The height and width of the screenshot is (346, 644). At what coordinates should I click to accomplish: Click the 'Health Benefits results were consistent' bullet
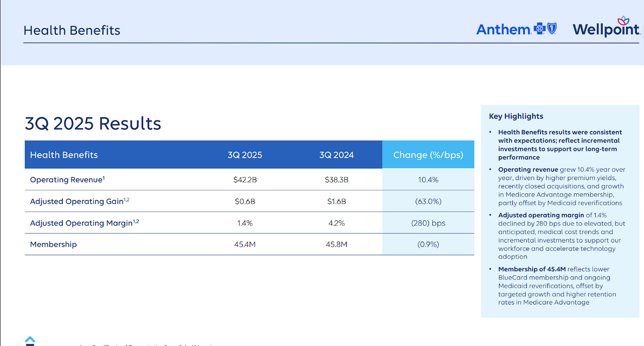point(560,145)
